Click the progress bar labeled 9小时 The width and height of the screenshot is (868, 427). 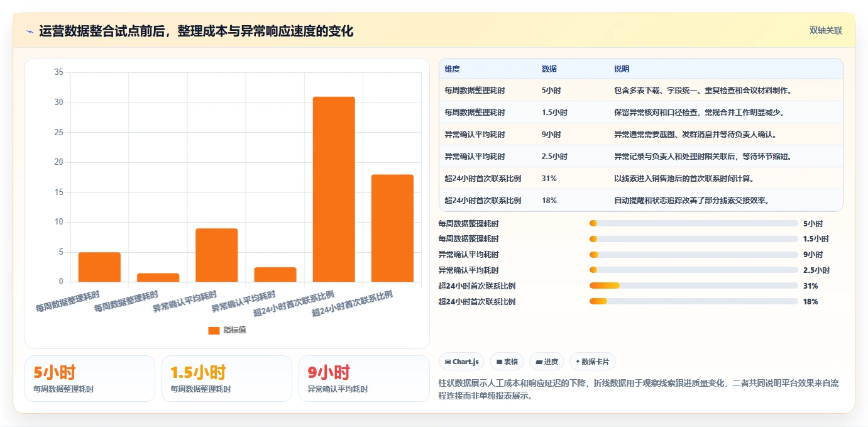pos(694,255)
